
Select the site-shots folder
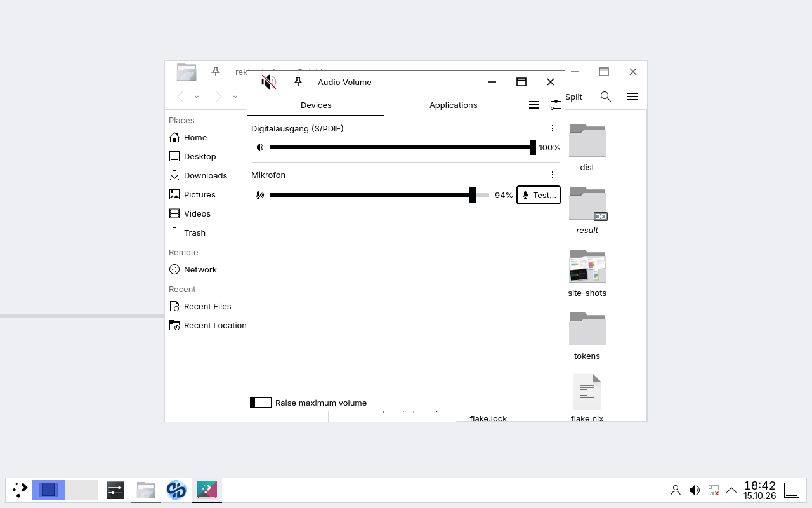(x=587, y=273)
